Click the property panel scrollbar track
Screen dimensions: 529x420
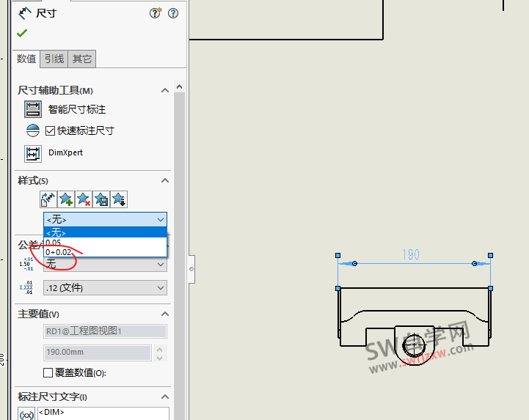[180, 257]
